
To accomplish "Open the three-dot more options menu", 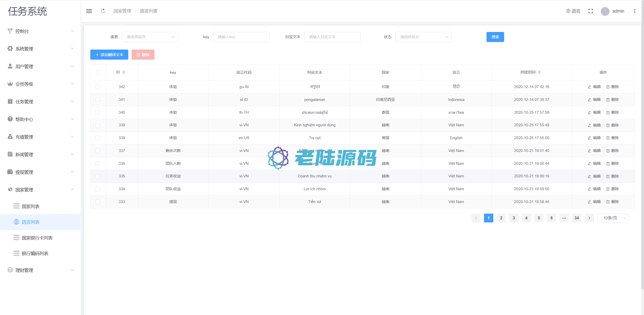I will tap(635, 11).
